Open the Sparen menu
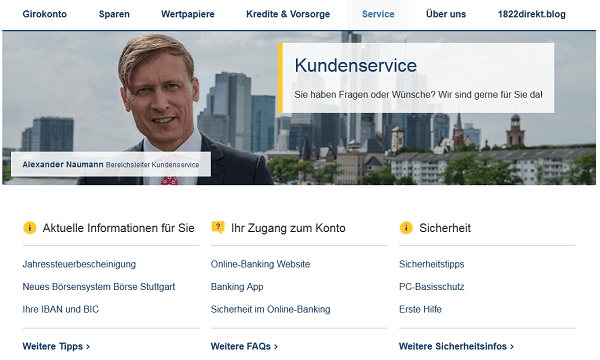 [114, 14]
